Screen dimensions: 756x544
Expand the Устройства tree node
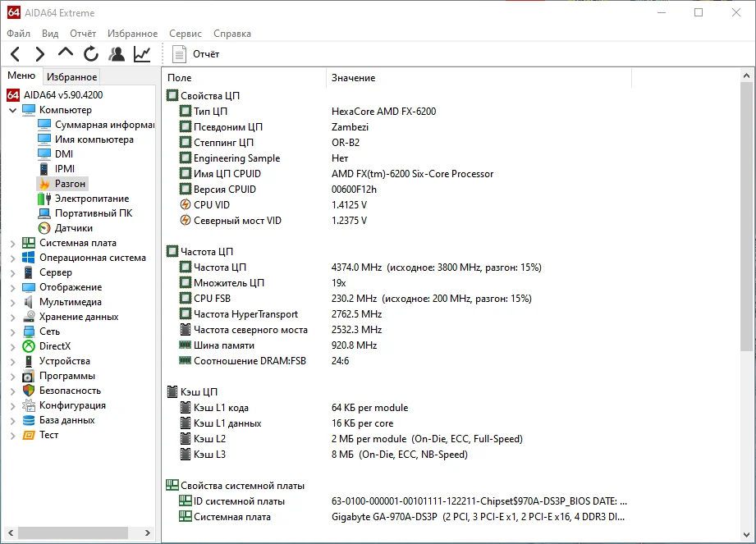tap(13, 361)
